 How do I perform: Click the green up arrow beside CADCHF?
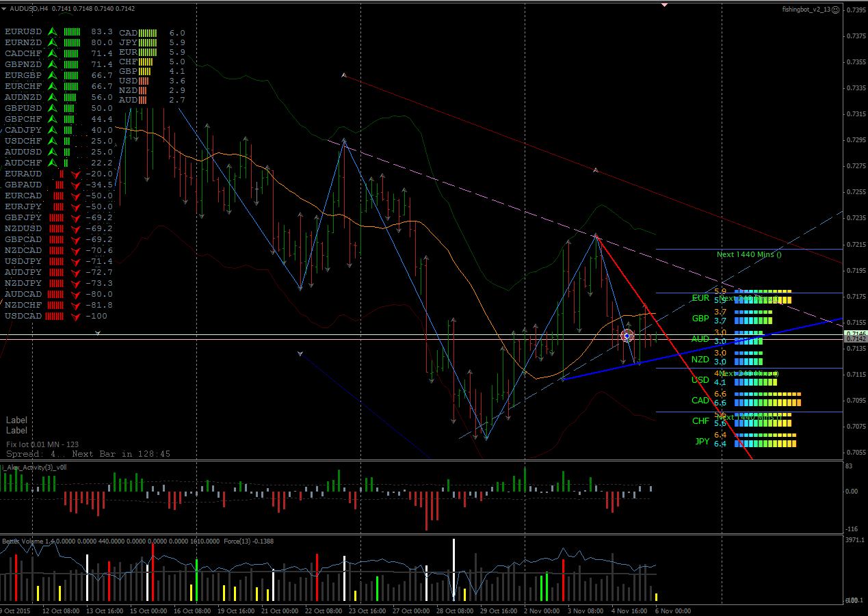(x=51, y=53)
